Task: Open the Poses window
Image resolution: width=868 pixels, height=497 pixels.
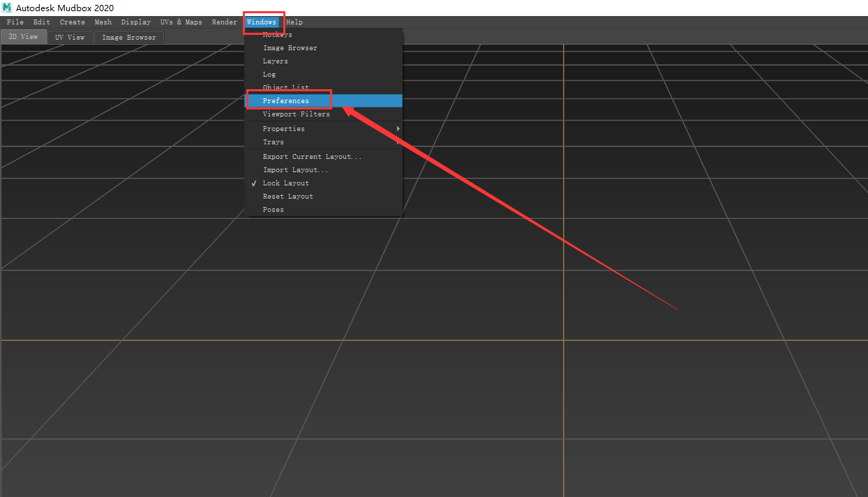Action: tap(273, 209)
